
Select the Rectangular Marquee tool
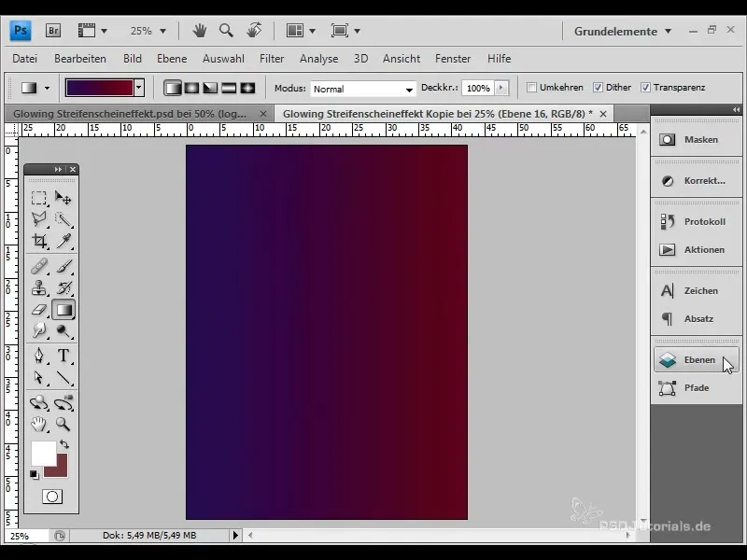coord(39,197)
